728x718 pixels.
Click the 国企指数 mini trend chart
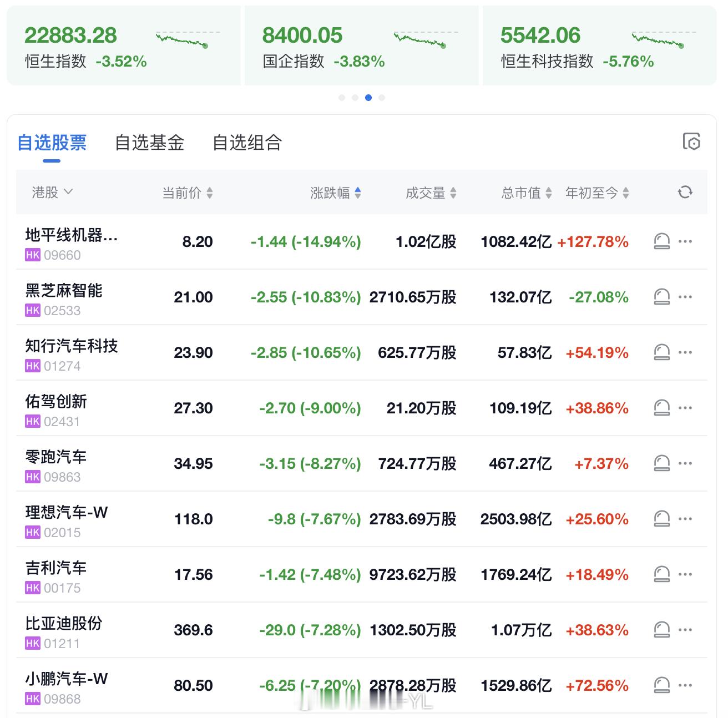426,39
